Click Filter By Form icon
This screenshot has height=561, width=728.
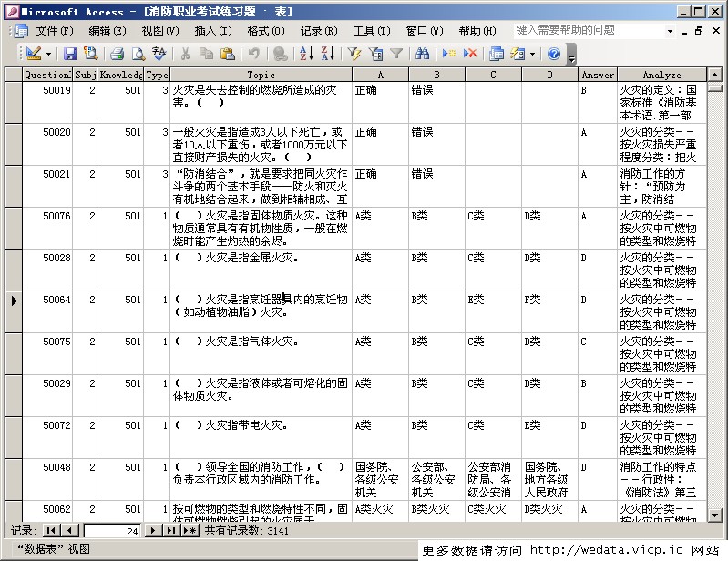pyautogui.click(x=375, y=54)
